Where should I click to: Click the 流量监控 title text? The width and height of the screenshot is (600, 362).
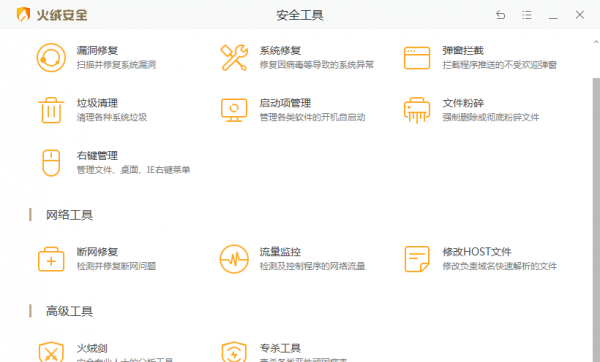[280, 252]
